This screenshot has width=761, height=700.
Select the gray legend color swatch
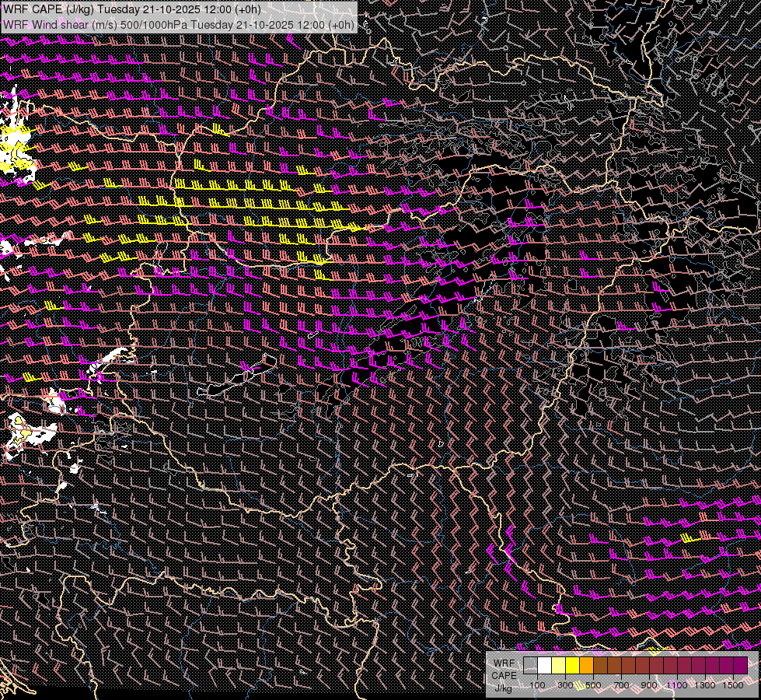coord(530,665)
